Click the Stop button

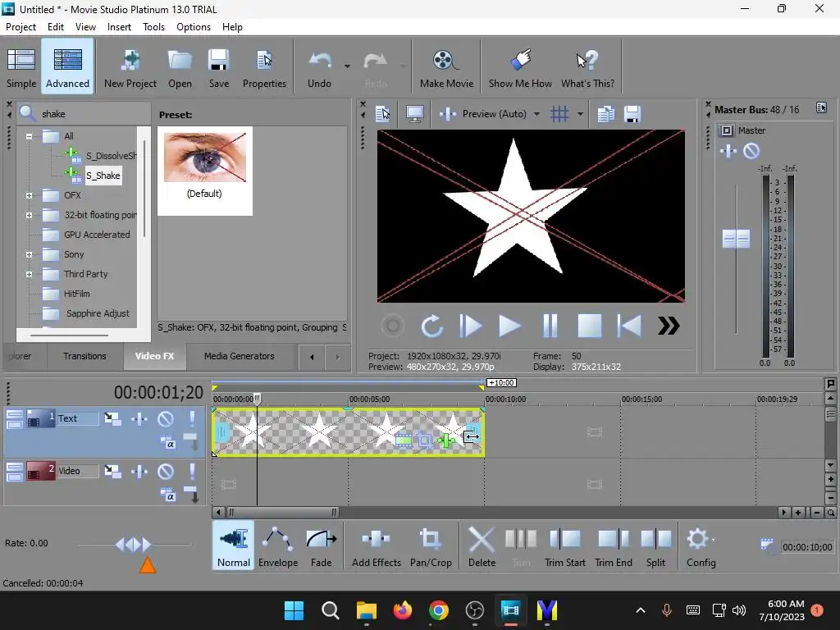pos(589,326)
